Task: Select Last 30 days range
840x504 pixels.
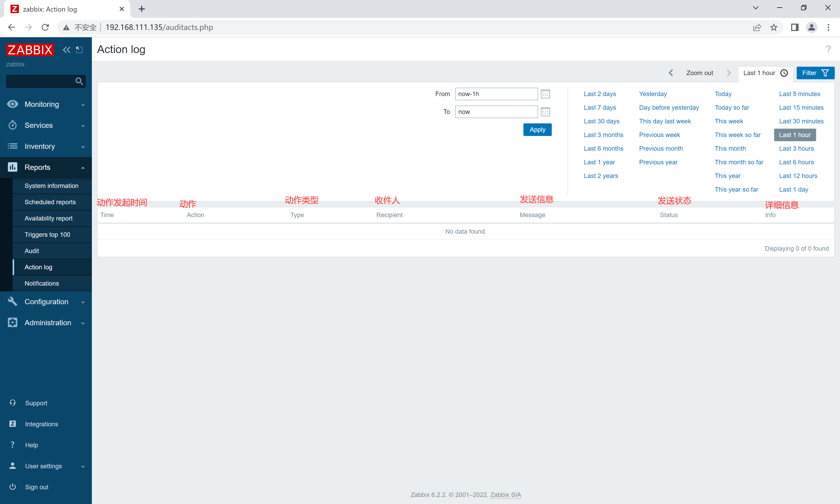Action: pos(601,121)
